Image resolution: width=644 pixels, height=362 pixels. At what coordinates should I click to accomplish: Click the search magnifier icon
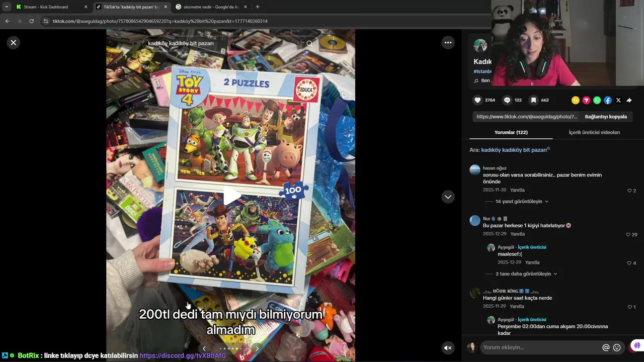point(309,43)
